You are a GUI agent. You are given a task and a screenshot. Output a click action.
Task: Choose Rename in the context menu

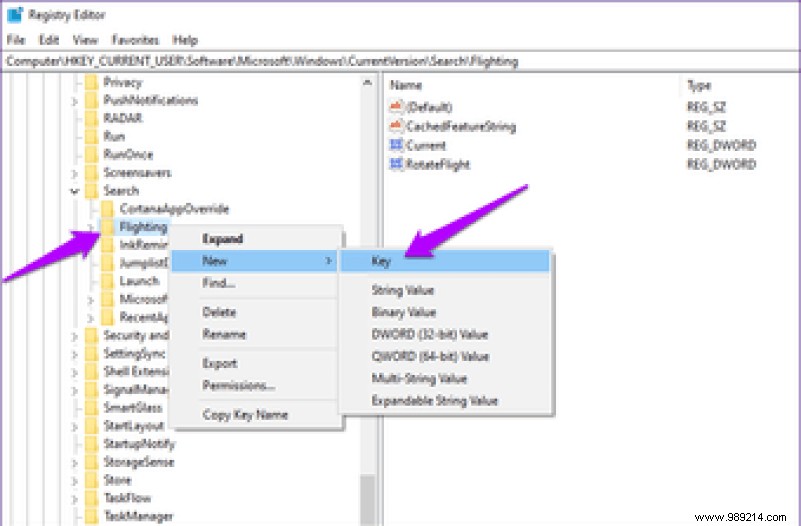pos(254,334)
